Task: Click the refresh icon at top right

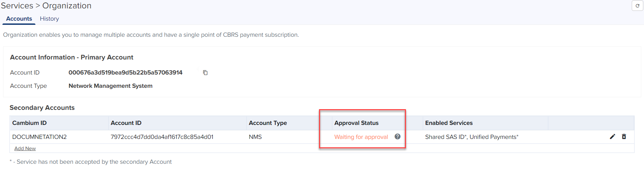Action: (637, 6)
